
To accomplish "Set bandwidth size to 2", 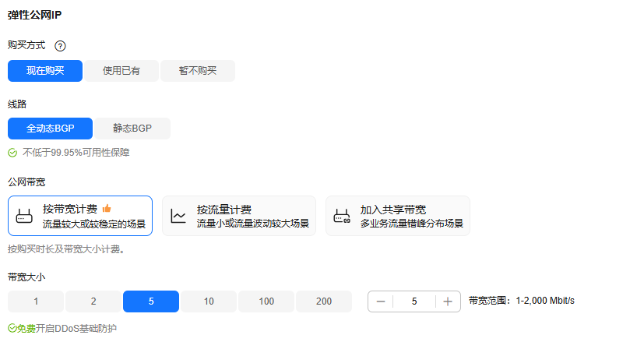I will (x=93, y=301).
